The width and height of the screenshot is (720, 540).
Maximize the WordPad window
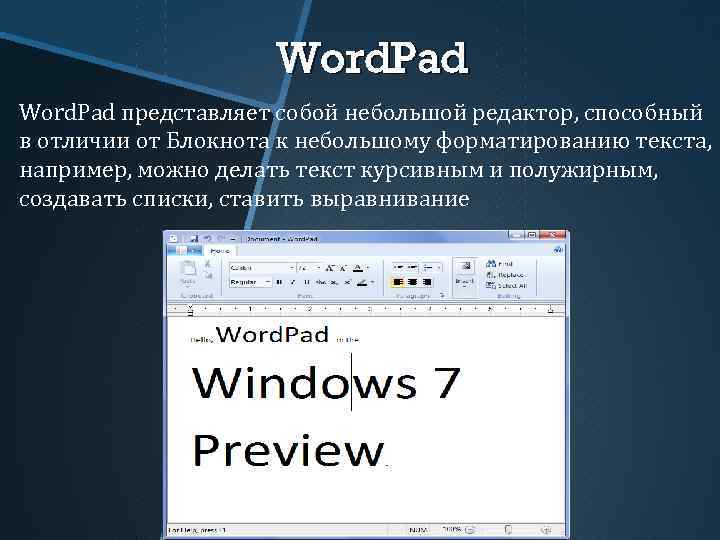tap(532, 235)
